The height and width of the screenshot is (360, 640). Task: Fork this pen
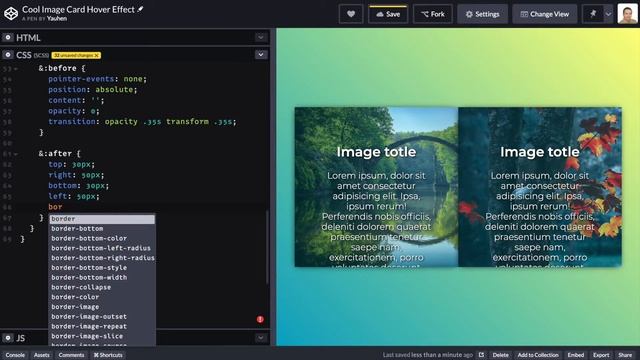[x=433, y=14]
